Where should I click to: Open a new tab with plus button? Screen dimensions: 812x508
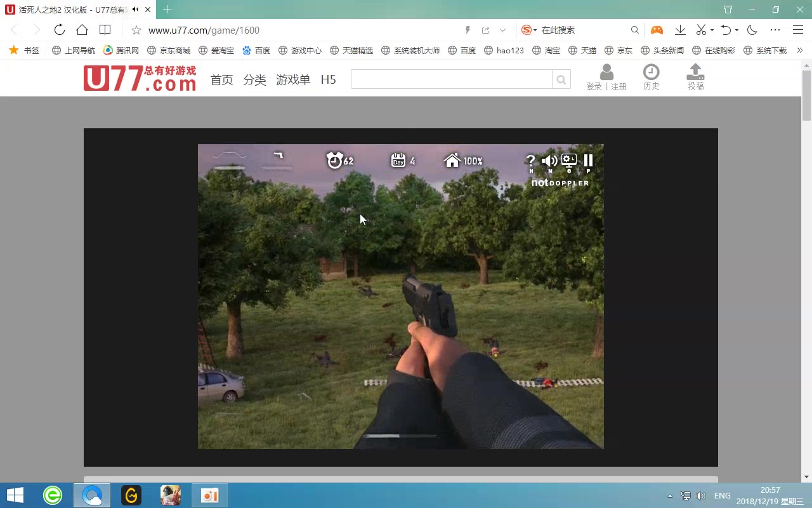click(167, 10)
